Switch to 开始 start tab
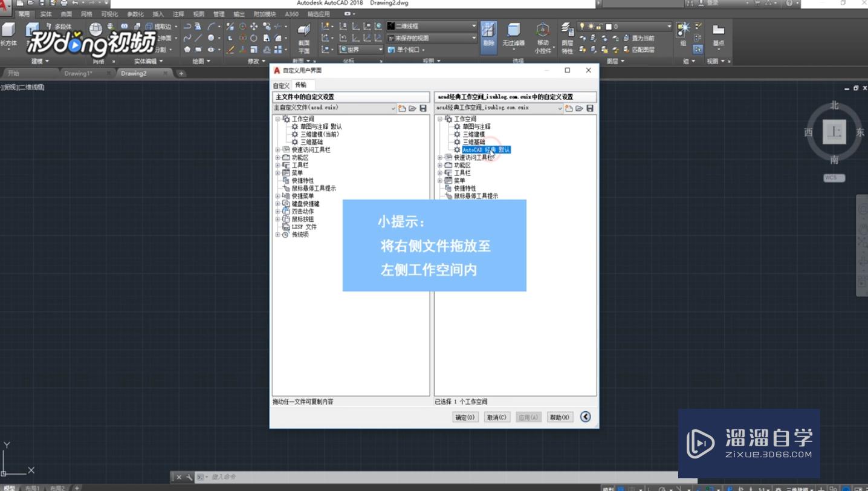 (x=13, y=73)
